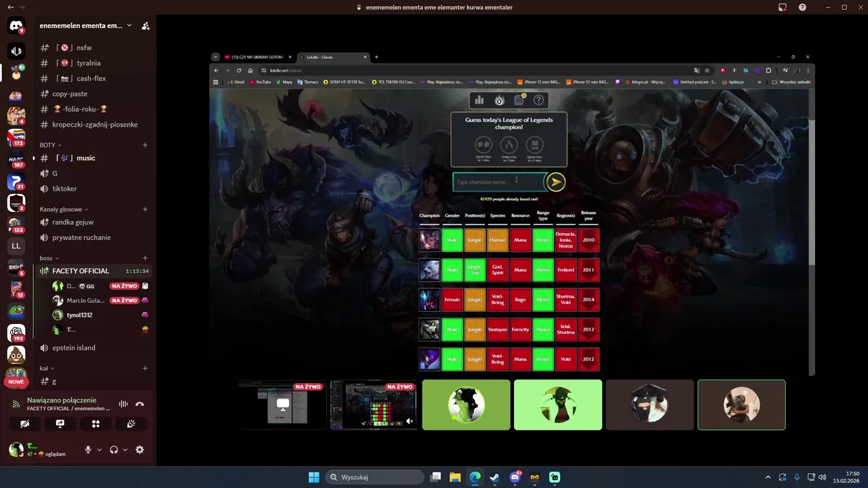Open the LL server icon
The image size is (868, 488).
pyautogui.click(x=16, y=246)
